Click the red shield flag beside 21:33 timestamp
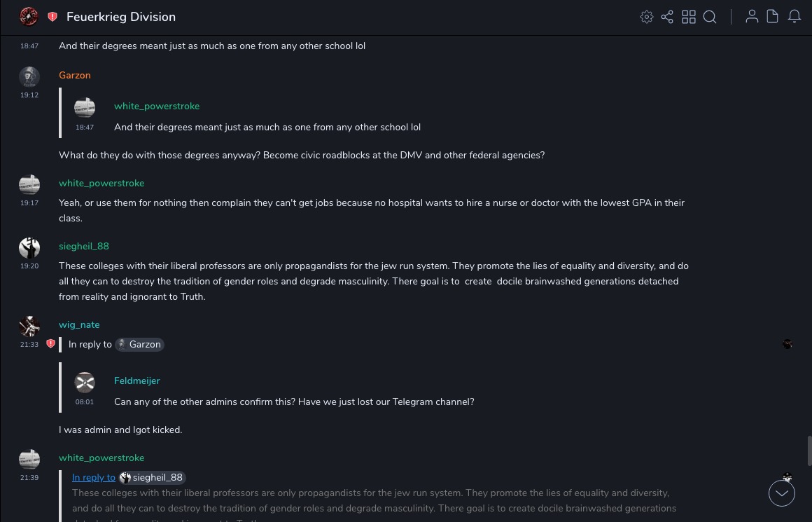 coord(50,344)
